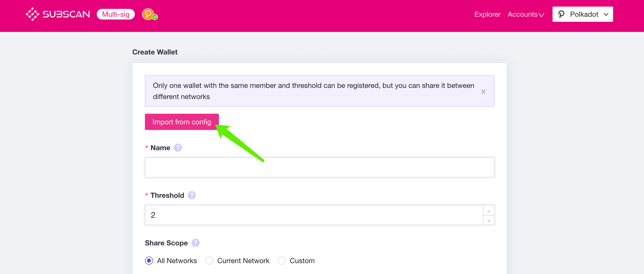Image resolution: width=644 pixels, height=274 pixels.
Task: Focus the Threshold number field
Action: coord(314,215)
